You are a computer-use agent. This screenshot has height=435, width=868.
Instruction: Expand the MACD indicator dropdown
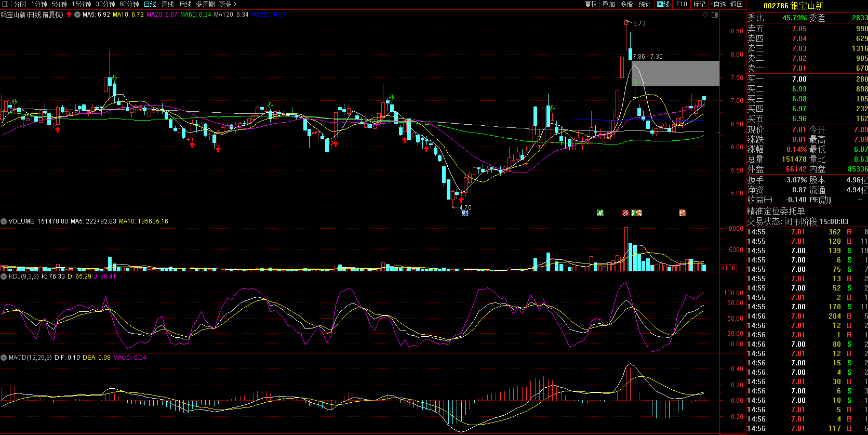[x=4, y=358]
